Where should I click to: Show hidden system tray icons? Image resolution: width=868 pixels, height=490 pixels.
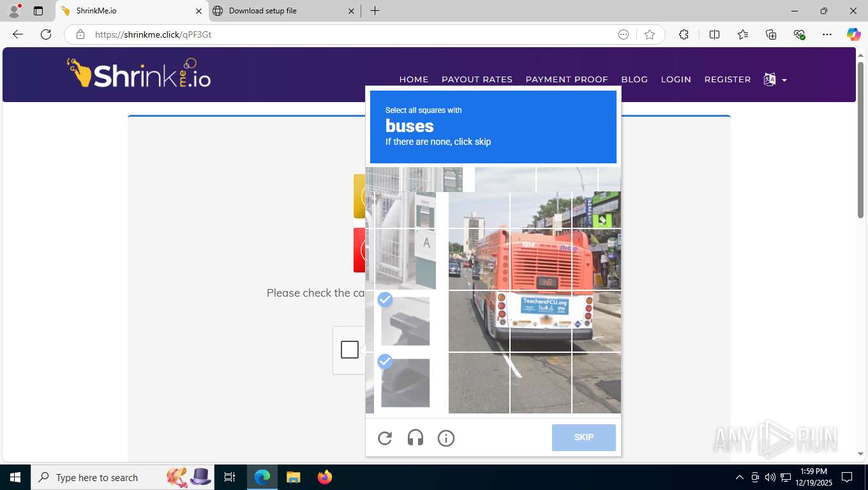(x=740, y=477)
